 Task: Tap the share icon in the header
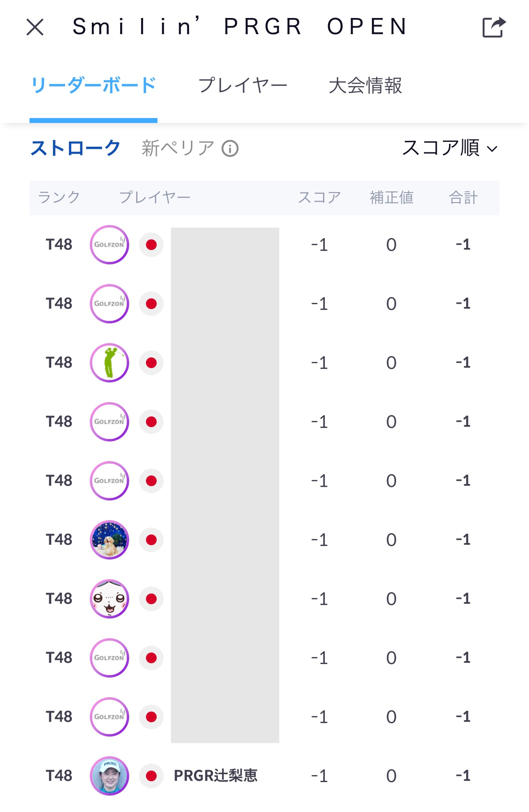pos(494,27)
